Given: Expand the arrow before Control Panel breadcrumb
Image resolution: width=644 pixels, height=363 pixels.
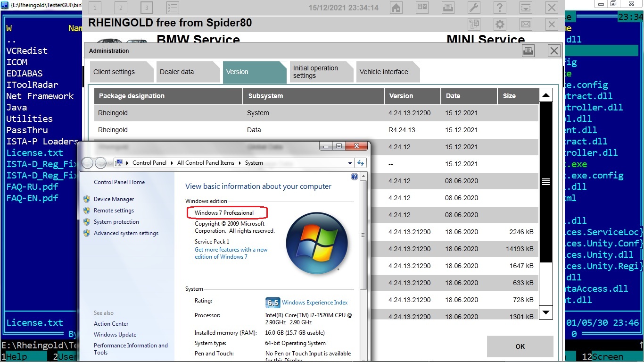Looking at the screenshot, I should [127, 163].
